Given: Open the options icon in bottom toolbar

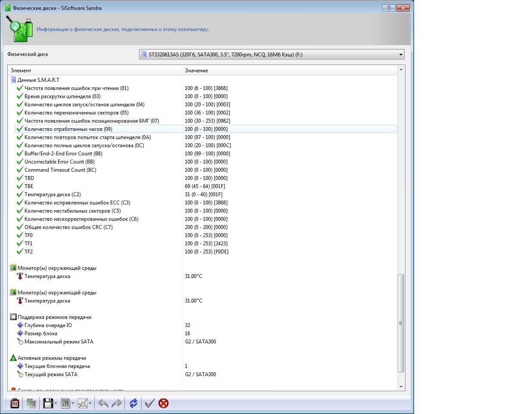Looking at the screenshot, I should [x=15, y=403].
